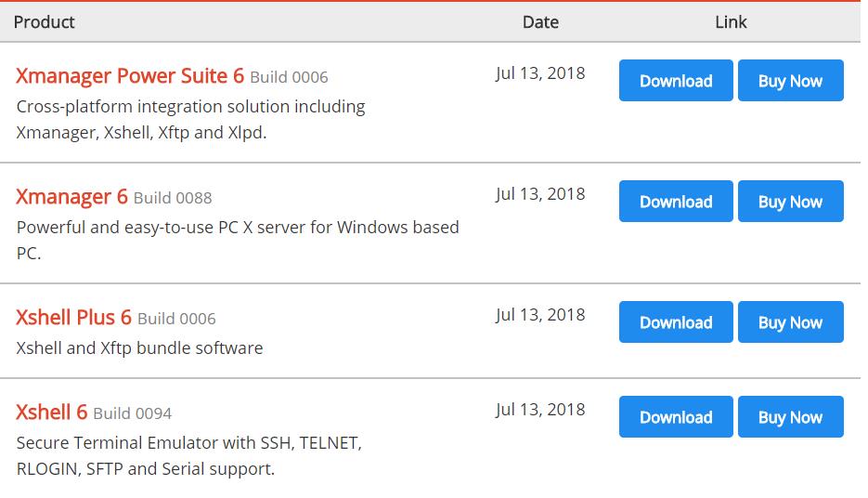This screenshot has height=498, width=868.
Task: Click the Build 0094 label next to Xshell 6
Action: point(133,413)
